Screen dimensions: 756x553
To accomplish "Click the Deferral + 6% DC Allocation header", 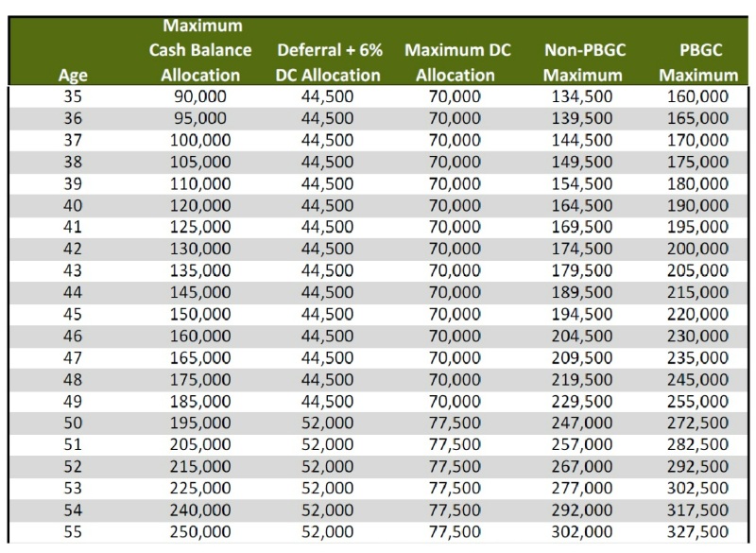I will click(x=328, y=62).
